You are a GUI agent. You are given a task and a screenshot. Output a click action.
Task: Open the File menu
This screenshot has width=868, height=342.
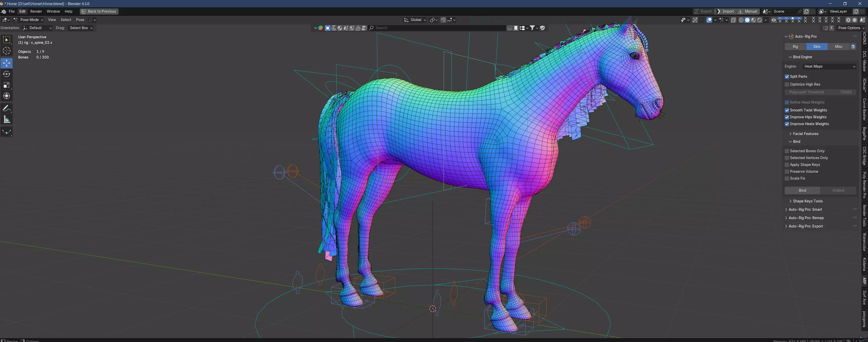pos(11,11)
